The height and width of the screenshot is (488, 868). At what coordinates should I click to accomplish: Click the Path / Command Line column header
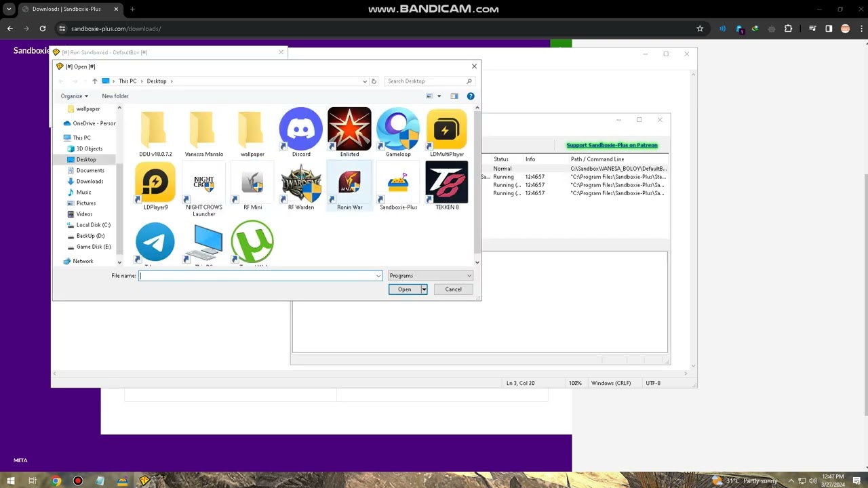[x=597, y=159]
